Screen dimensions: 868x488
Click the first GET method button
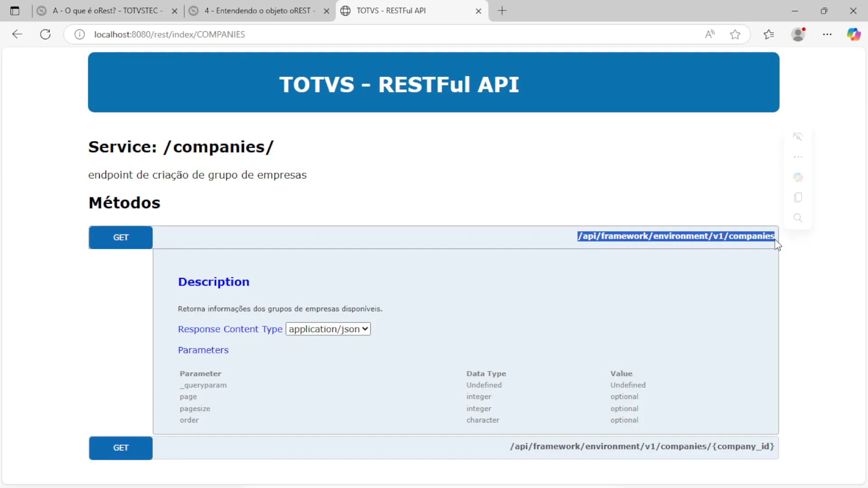(x=120, y=237)
